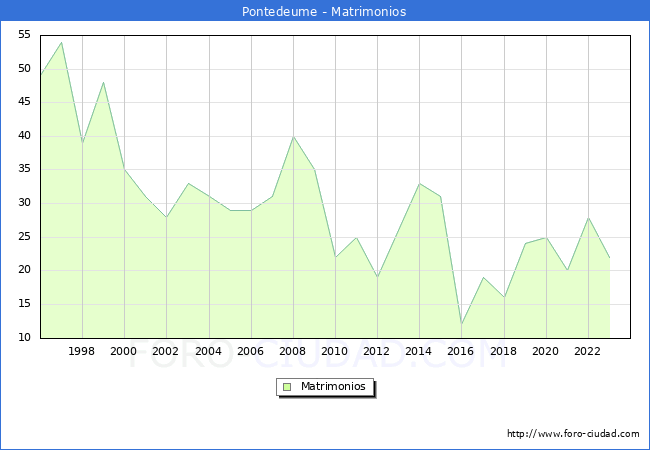Click the 35 y-axis value
The image size is (650, 450).
[24, 169]
